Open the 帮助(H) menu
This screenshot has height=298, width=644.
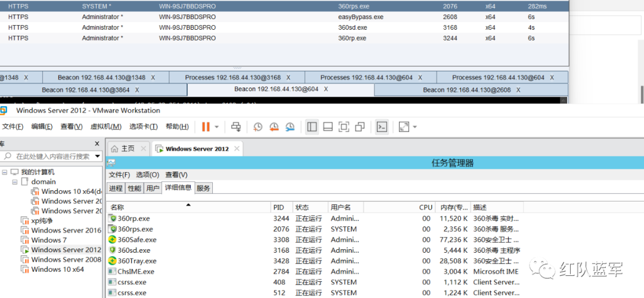(177, 126)
